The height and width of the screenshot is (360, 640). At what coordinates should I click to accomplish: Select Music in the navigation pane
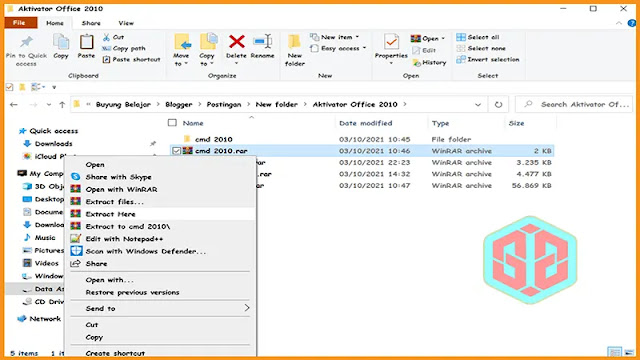pyautogui.click(x=45, y=238)
